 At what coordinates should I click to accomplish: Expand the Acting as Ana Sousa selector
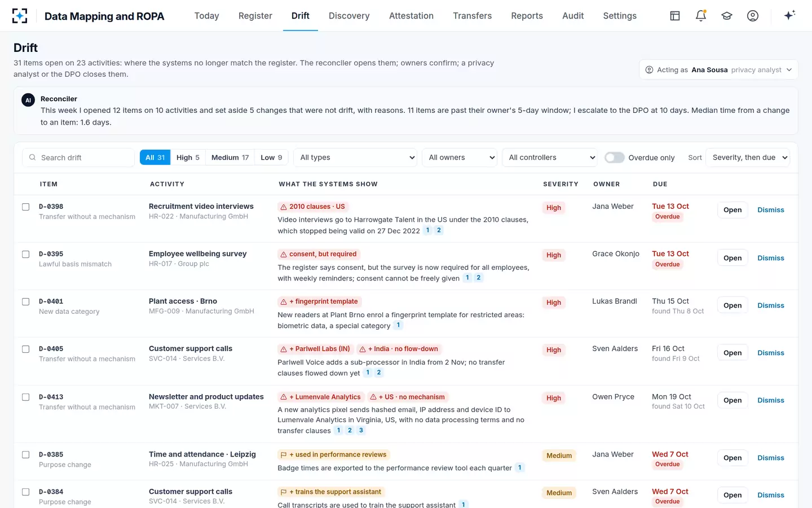(718, 70)
